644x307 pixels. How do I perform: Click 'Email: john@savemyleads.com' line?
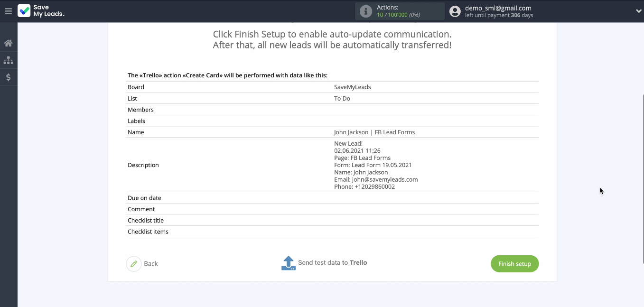point(376,179)
